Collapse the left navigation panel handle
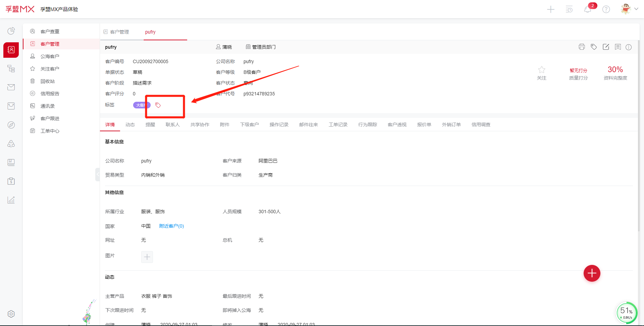644x326 pixels. click(x=98, y=174)
